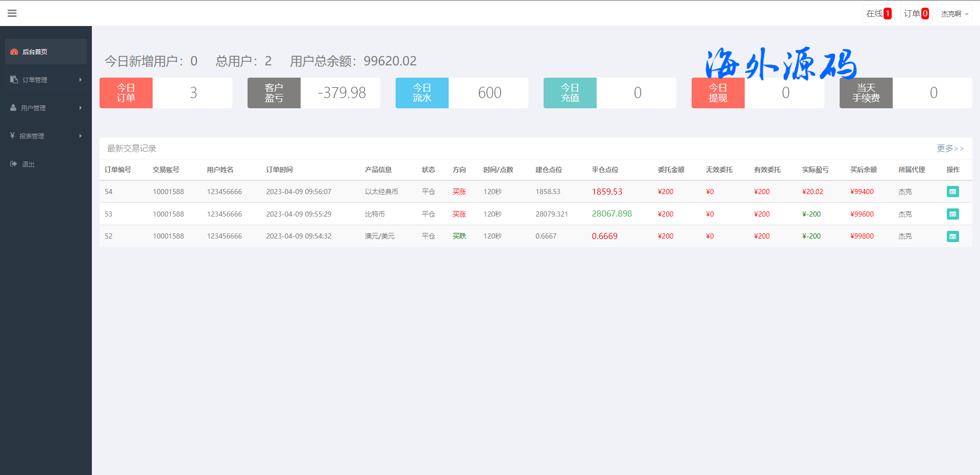Go to 后台首页 in the sidebar
Image resolution: width=980 pixels, height=475 pixels.
35,52
